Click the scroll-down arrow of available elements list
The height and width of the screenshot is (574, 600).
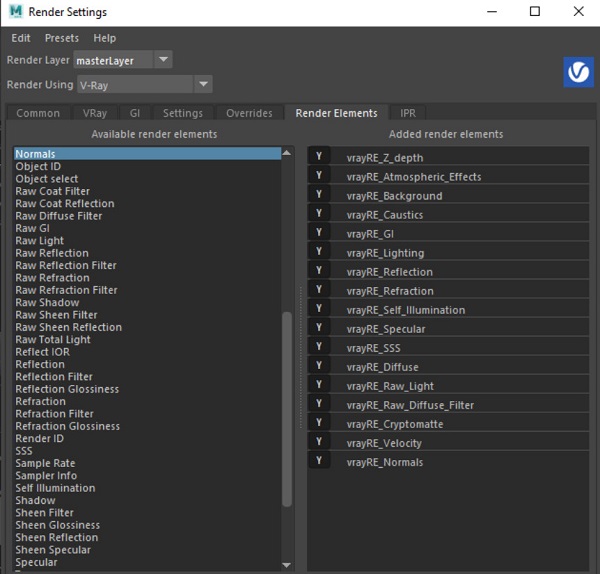(288, 564)
